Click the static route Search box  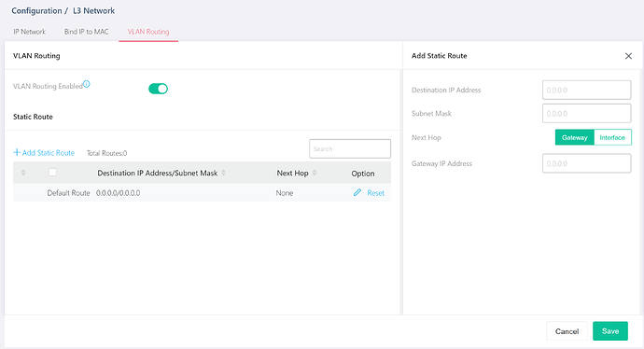[x=350, y=148]
